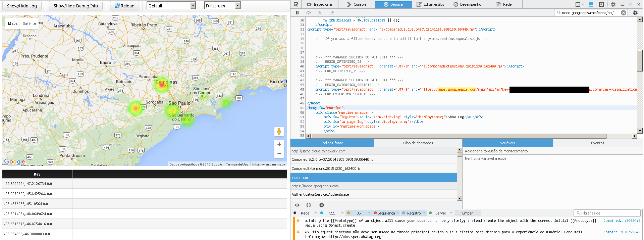Image resolution: width=644 pixels, height=240 pixels.
Task: Toggle tracing with the circle icon
Action: [322, 205]
